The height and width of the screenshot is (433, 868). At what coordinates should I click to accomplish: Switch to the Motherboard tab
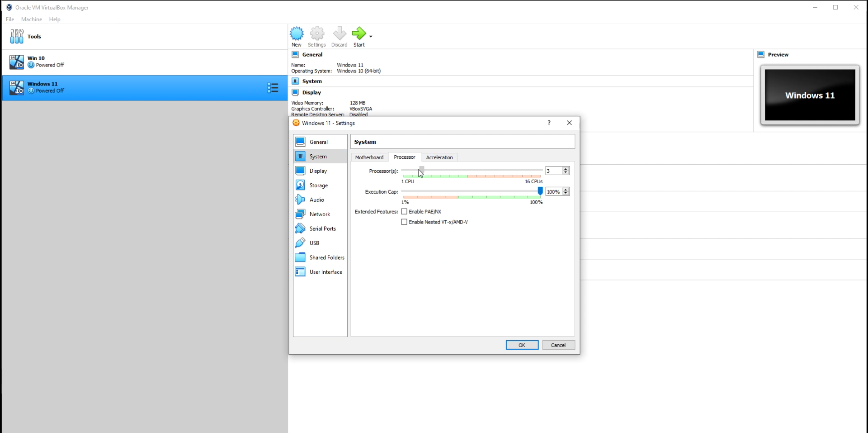click(x=369, y=157)
